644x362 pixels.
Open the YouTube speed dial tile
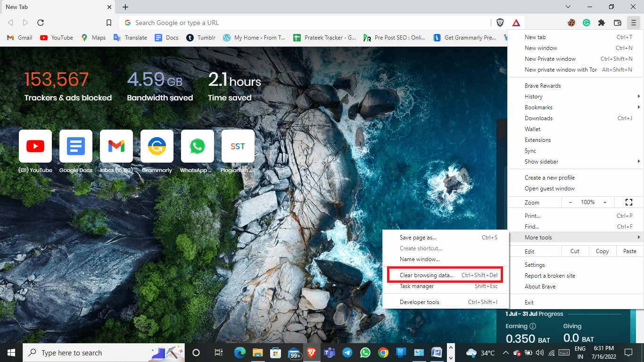point(35,146)
